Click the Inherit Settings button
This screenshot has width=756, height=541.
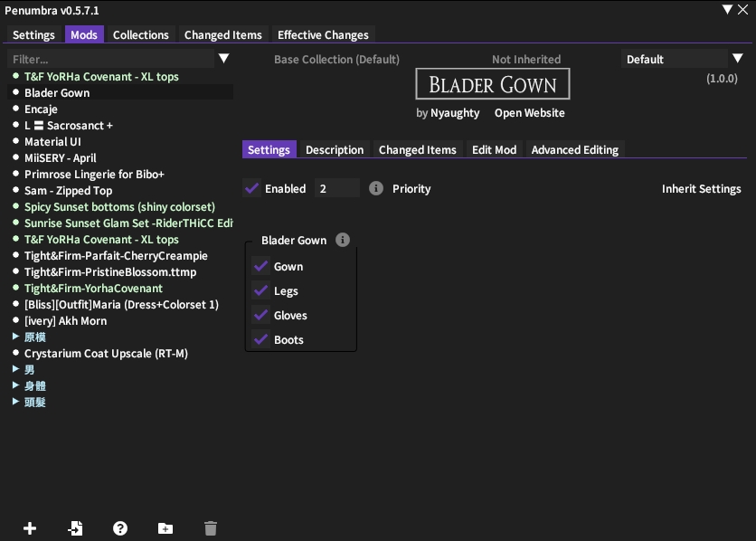(701, 188)
